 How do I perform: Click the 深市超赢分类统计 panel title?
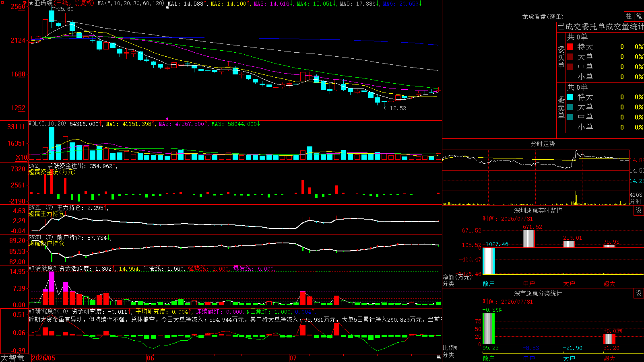coord(538,293)
